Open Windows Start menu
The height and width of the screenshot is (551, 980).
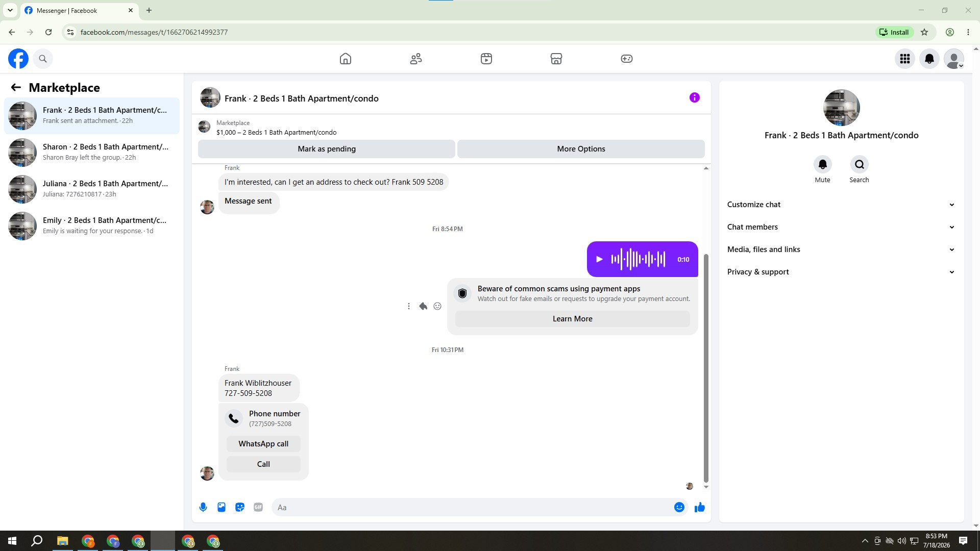coord(12,541)
